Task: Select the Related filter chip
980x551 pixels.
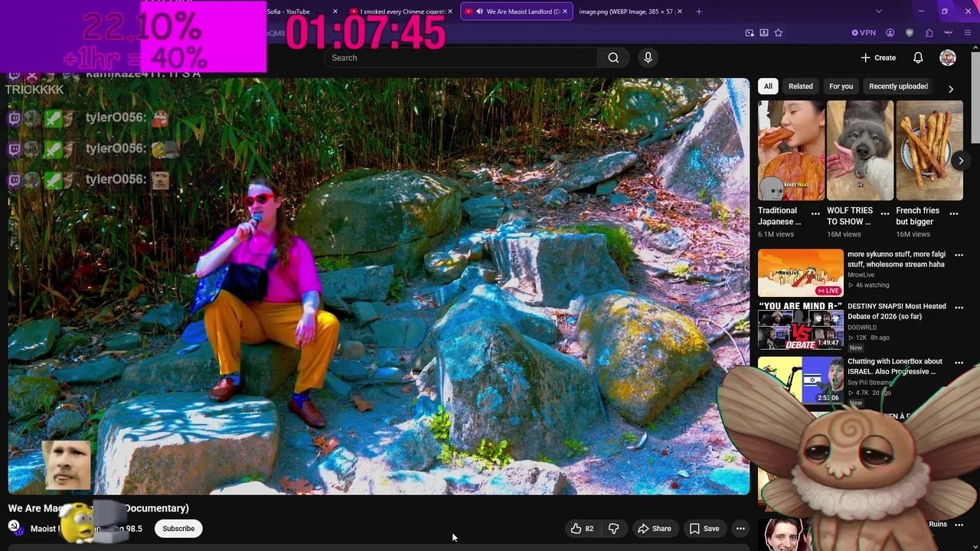Action: (x=801, y=86)
